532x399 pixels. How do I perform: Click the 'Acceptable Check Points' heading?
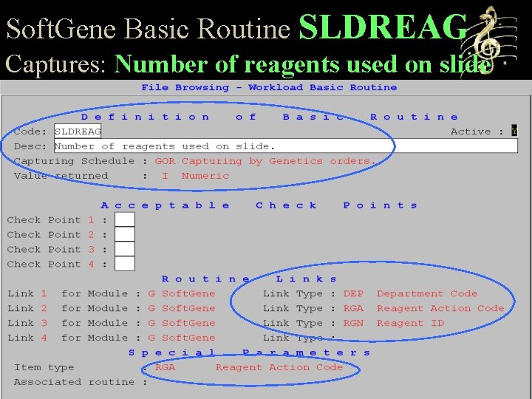(259, 205)
